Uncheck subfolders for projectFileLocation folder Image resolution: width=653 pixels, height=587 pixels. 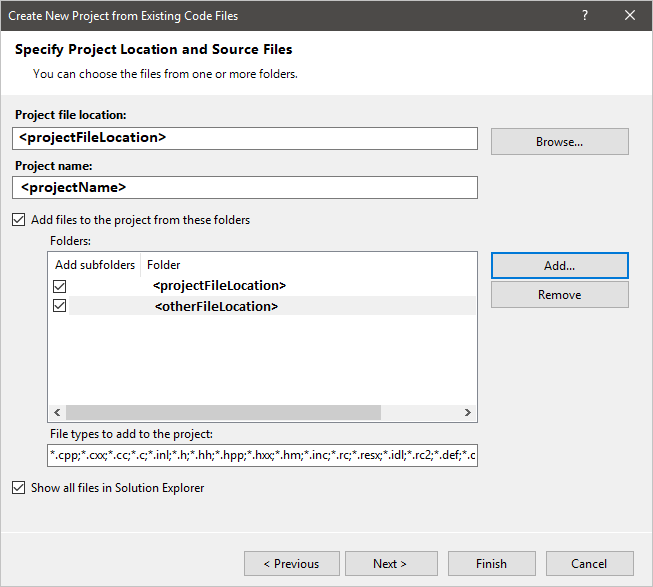(x=60, y=286)
